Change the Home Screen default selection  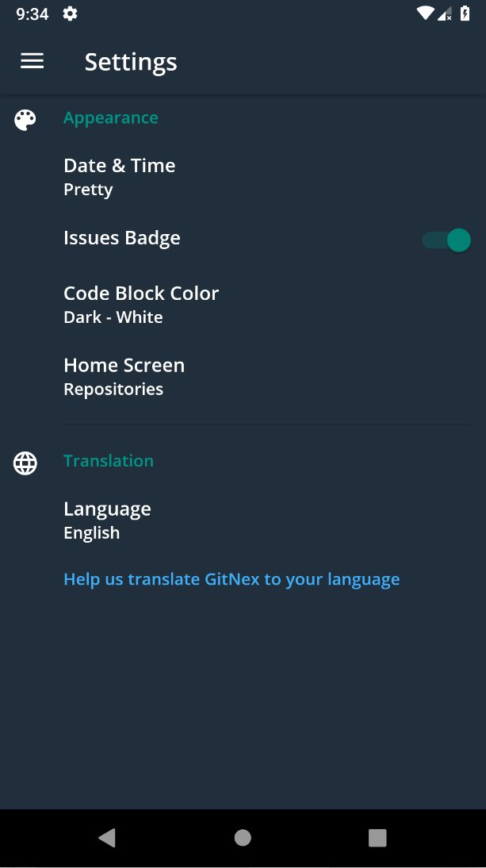(124, 376)
